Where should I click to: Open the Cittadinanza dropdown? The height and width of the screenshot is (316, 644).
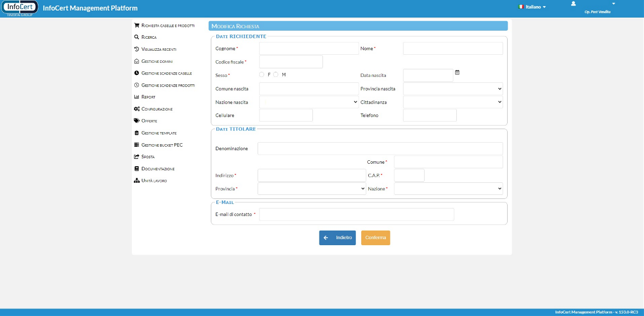point(453,102)
